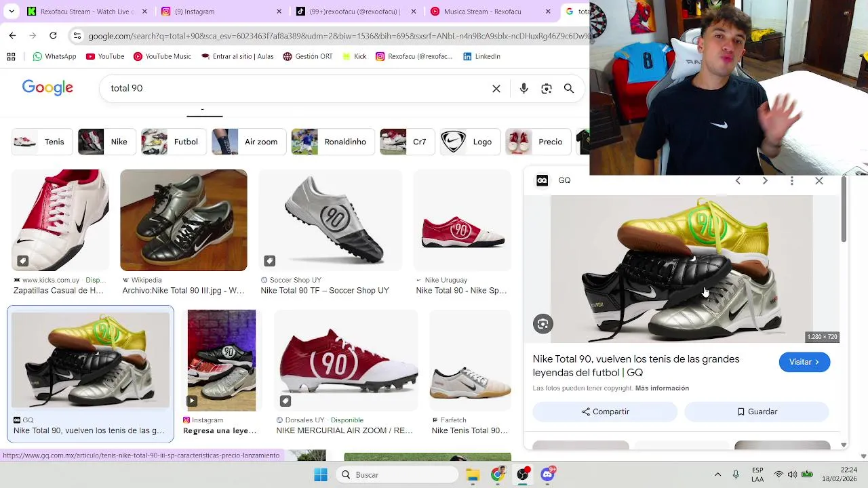Screen dimensions: 868x488
Task: Click Guardar button
Action: [x=757, y=411]
